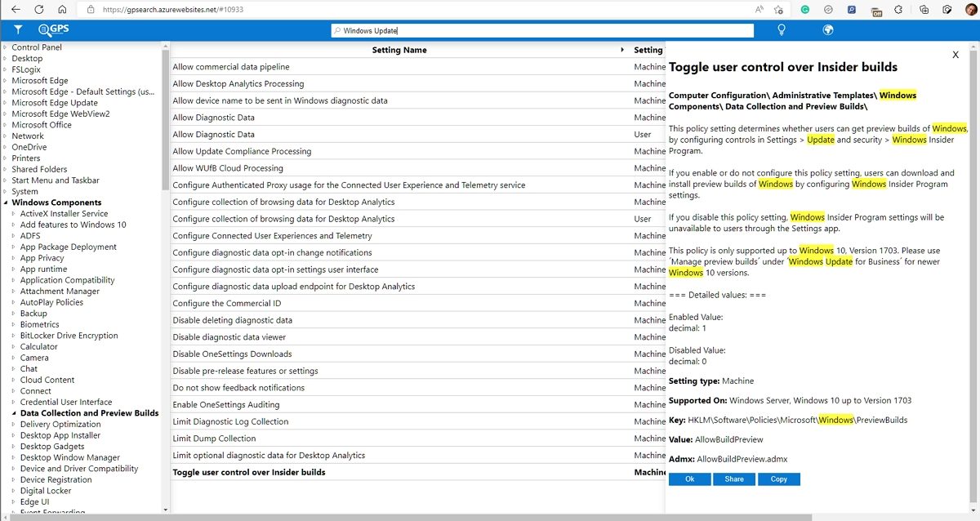Click the web capture screenshot icon
The width and height of the screenshot is (980, 521).
[x=947, y=10]
